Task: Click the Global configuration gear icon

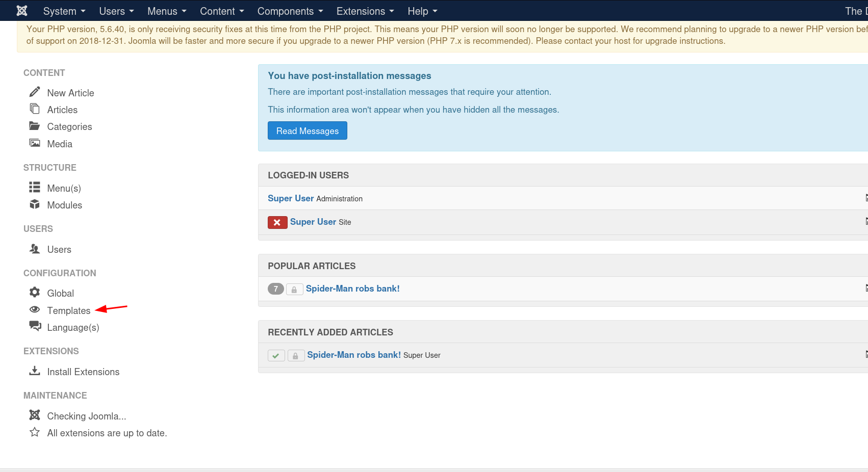Action: (35, 292)
